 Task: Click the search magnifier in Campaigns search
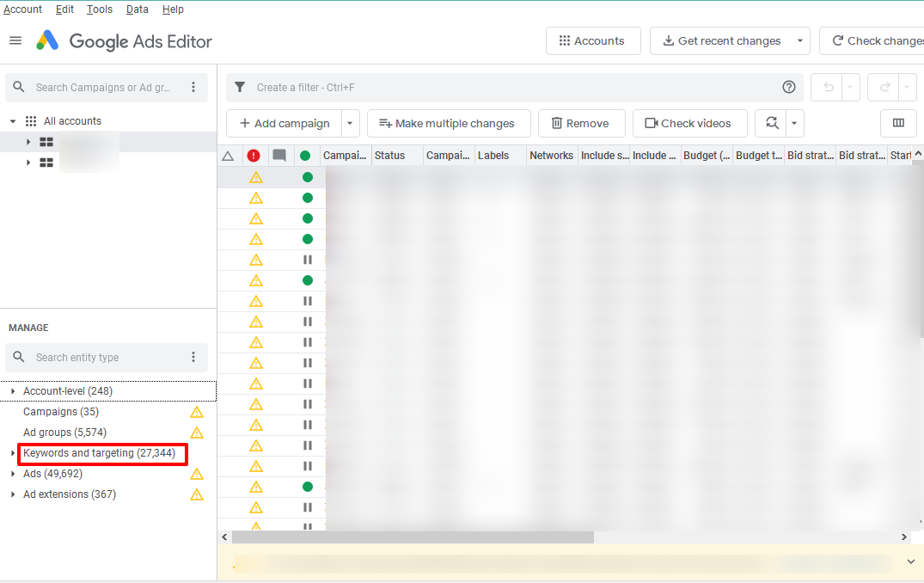[x=19, y=87]
